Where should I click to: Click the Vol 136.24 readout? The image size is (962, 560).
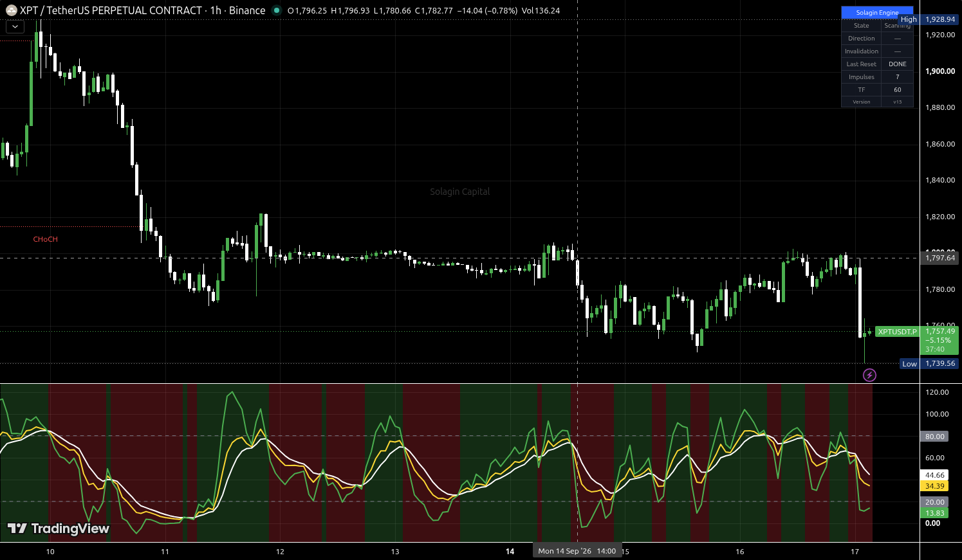tap(541, 11)
